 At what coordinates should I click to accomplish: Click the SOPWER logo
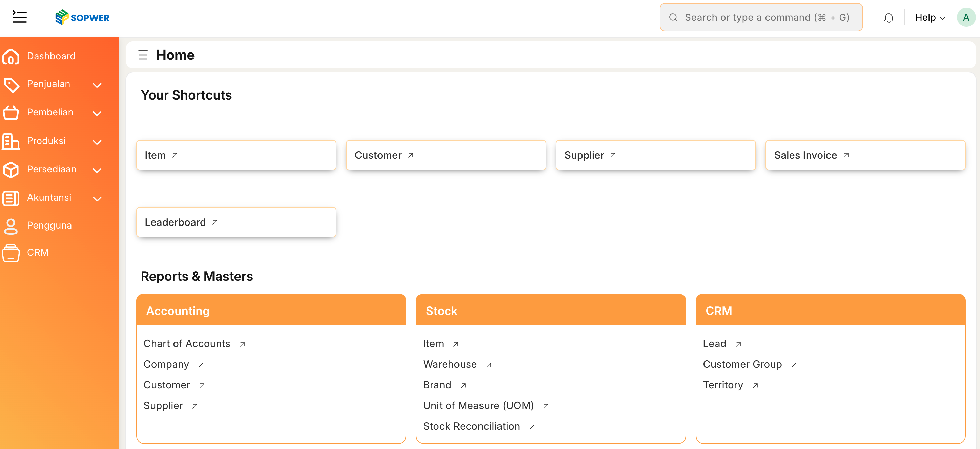click(x=82, y=18)
